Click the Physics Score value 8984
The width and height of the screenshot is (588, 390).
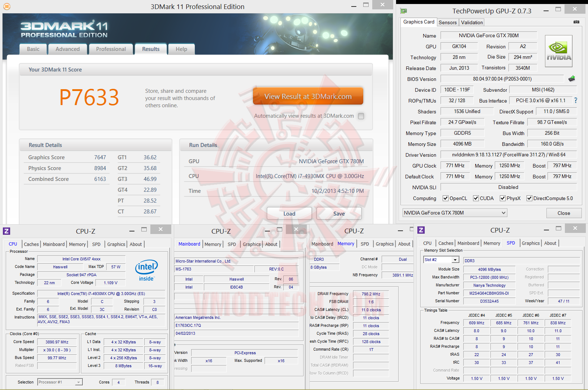tap(100, 168)
